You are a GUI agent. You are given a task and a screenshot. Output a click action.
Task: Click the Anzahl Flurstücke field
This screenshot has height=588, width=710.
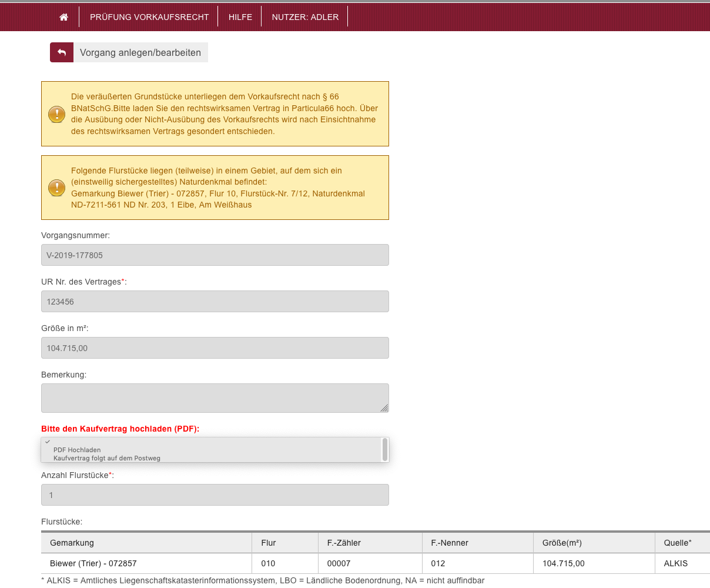coord(215,495)
